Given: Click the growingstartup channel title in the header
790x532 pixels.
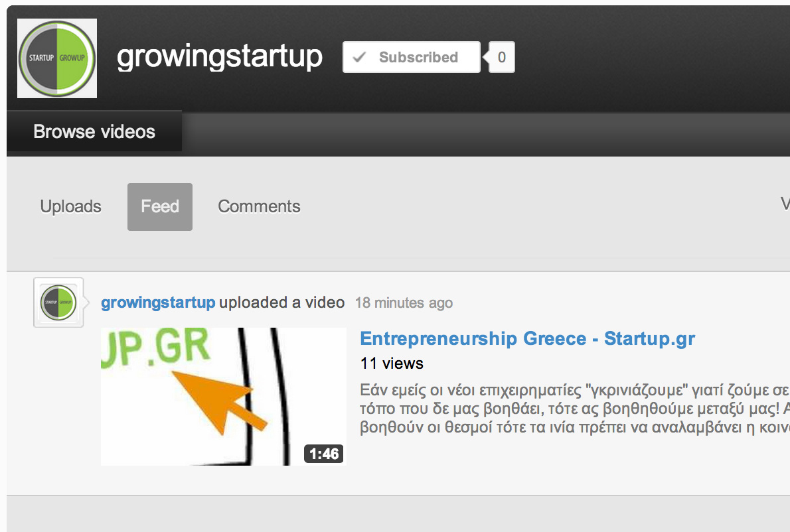Looking at the screenshot, I should [x=220, y=57].
